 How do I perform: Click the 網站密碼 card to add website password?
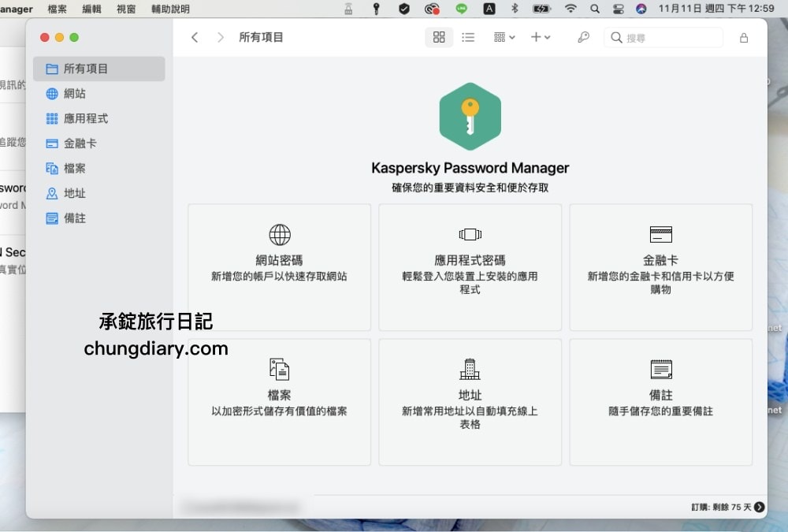(x=279, y=266)
